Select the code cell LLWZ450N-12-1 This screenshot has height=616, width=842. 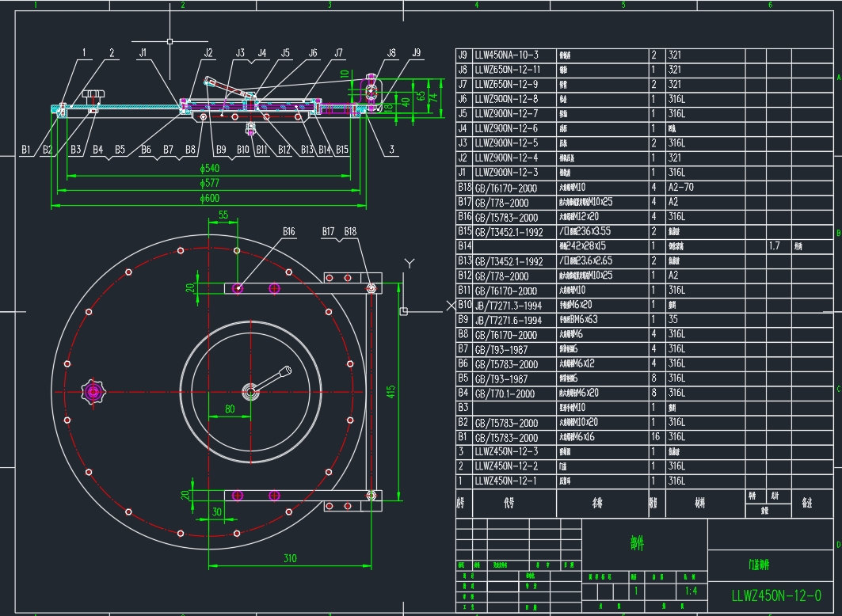506,481
